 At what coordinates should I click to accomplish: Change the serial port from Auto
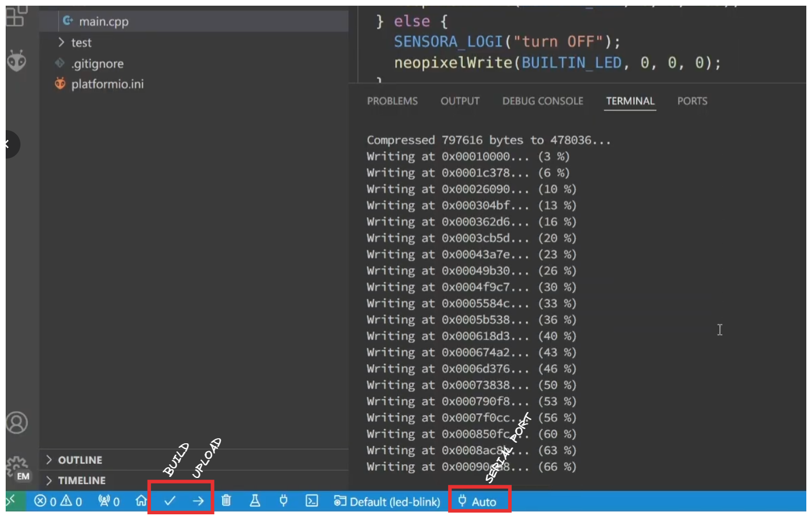coord(480,501)
